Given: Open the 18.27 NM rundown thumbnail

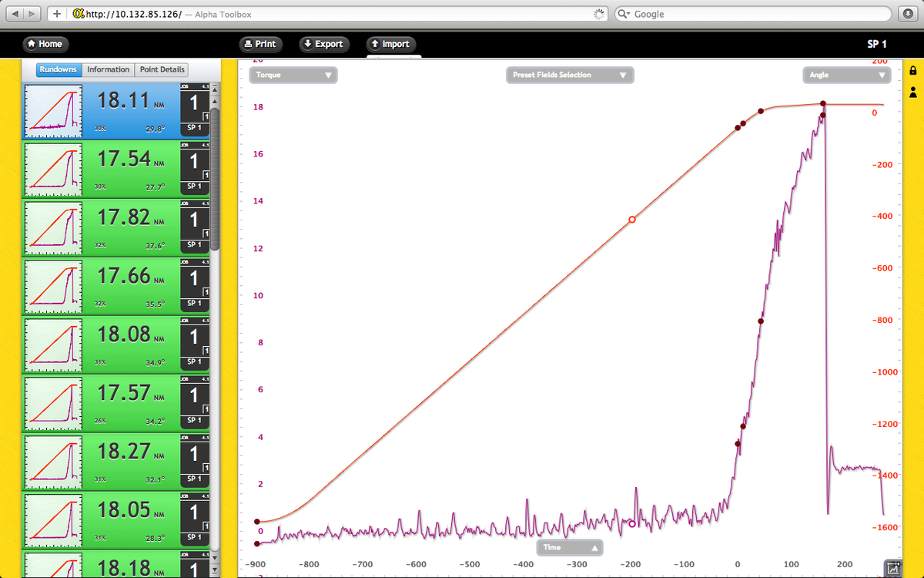Looking at the screenshot, I should [x=53, y=462].
